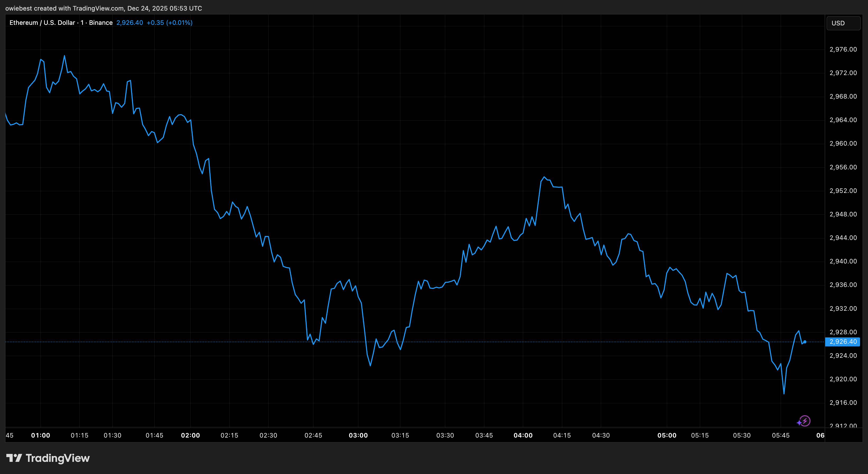Click the Ethereum / U.S. Dollar symbol title
The image size is (868, 474).
(x=61, y=22)
